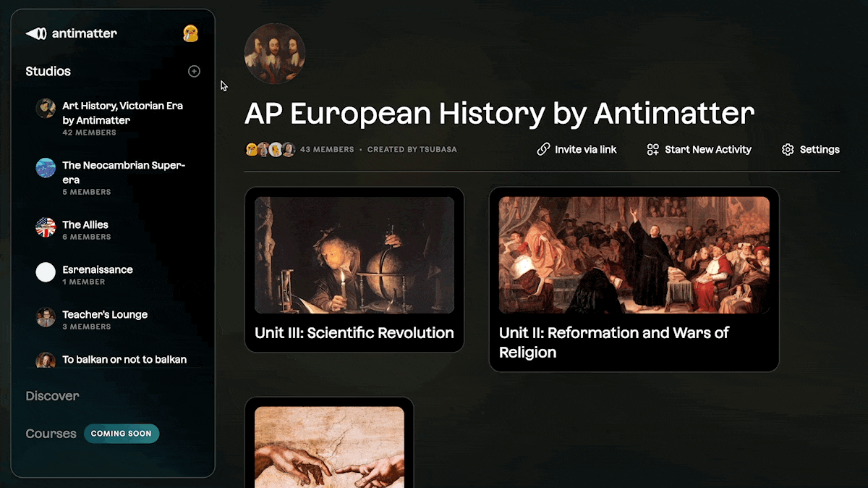Viewport: 868px width, 488px height.
Task: Click the Studios heading
Action: (x=48, y=71)
